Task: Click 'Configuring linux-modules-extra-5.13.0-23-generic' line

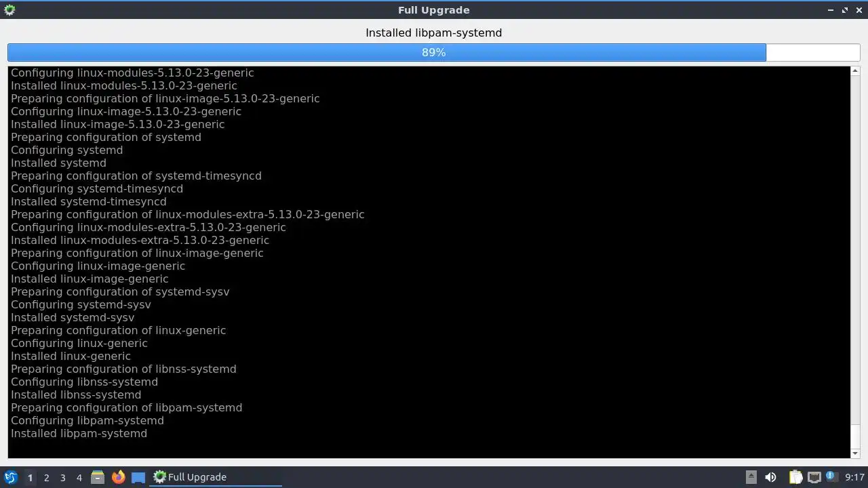Action: [x=149, y=227]
